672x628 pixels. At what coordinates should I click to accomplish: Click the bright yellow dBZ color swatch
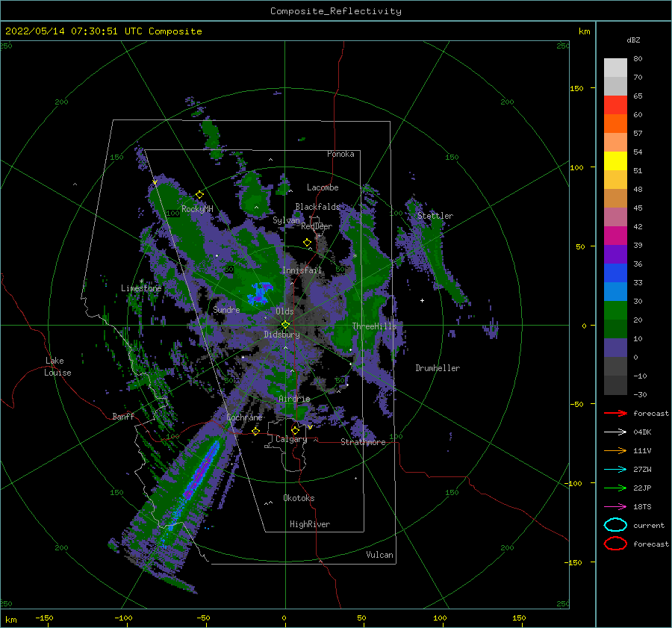pos(615,161)
